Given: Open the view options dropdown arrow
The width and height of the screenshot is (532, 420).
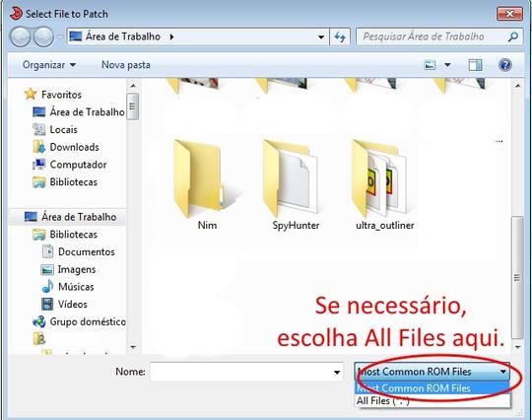Looking at the screenshot, I should [x=447, y=65].
